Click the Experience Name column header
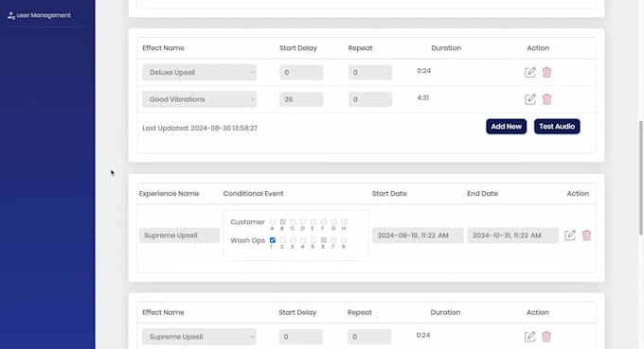 [169, 194]
